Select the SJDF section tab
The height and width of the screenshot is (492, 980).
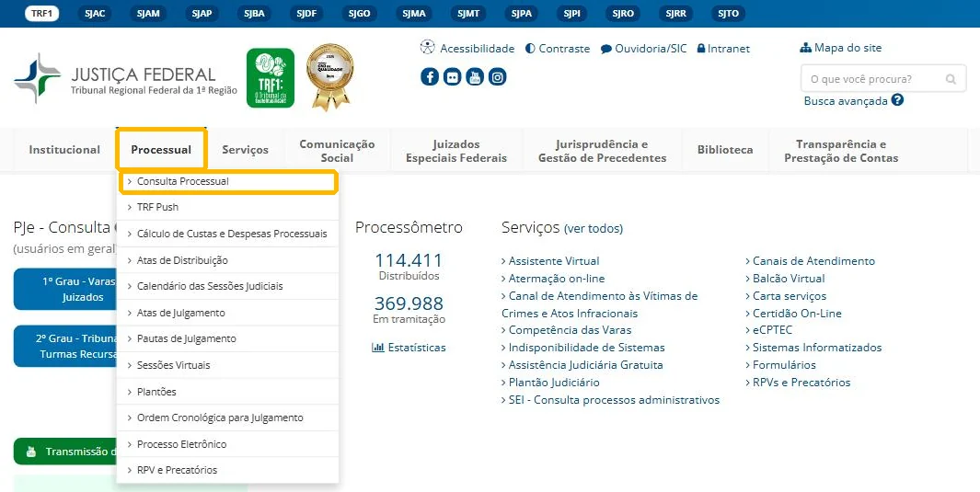[306, 13]
